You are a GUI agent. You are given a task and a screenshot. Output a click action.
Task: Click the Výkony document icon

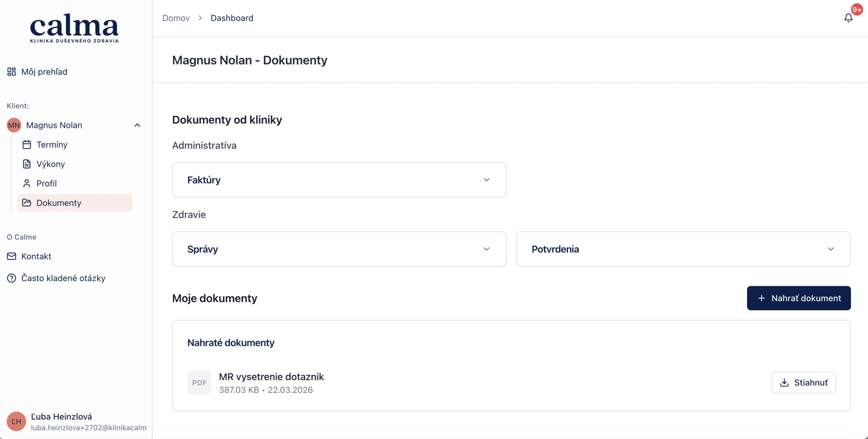tap(27, 164)
